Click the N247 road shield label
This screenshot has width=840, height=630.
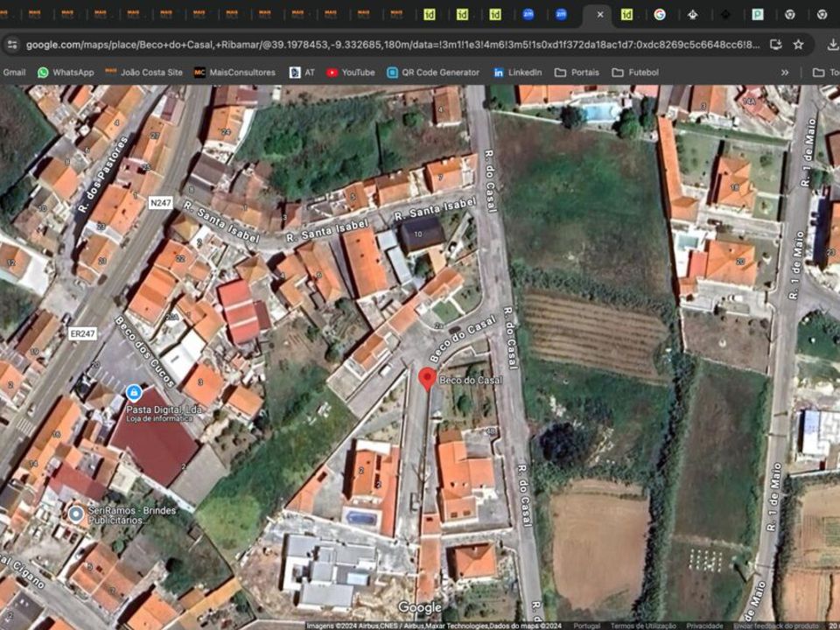(160, 202)
